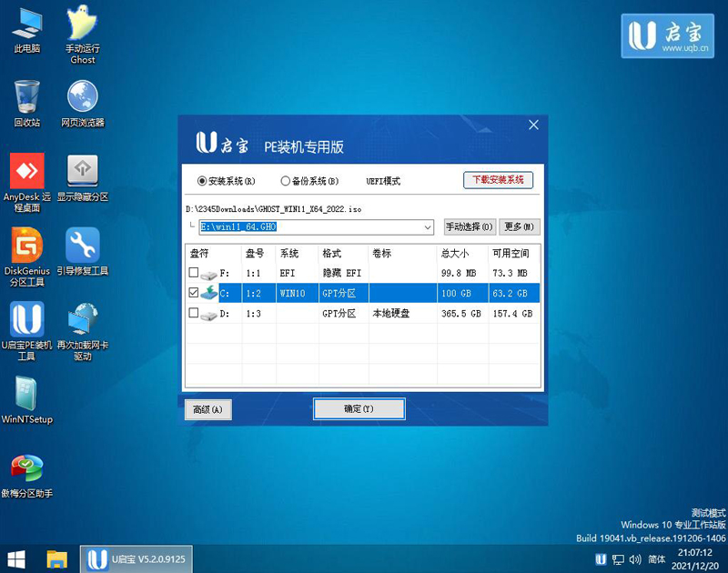Click 下载安装系统 button
This screenshot has height=573, width=728.
pyautogui.click(x=498, y=180)
